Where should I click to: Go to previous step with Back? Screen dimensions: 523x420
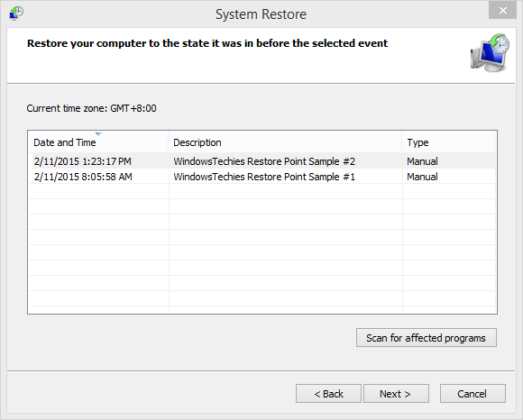coord(328,394)
